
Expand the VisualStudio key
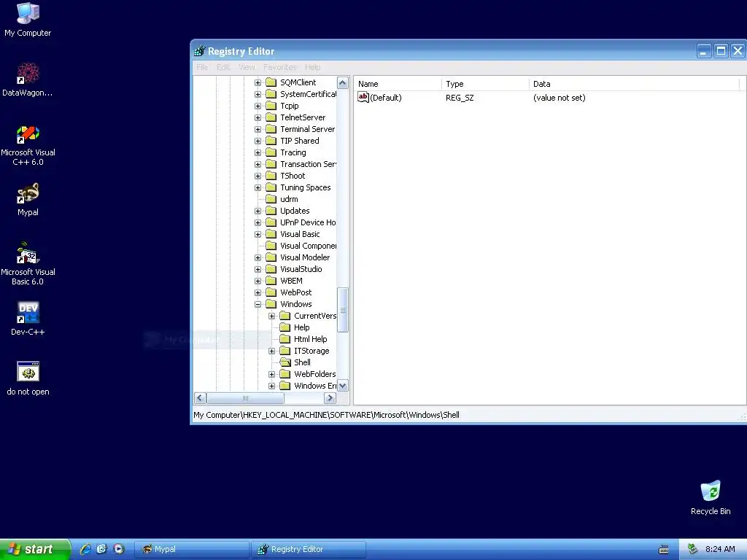[258, 269]
